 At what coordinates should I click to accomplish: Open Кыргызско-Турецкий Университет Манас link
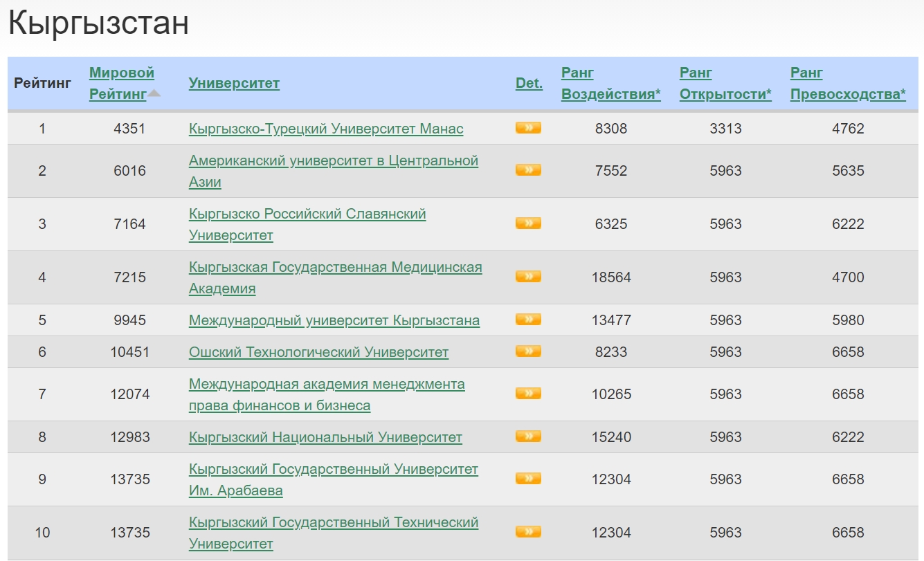(x=326, y=129)
